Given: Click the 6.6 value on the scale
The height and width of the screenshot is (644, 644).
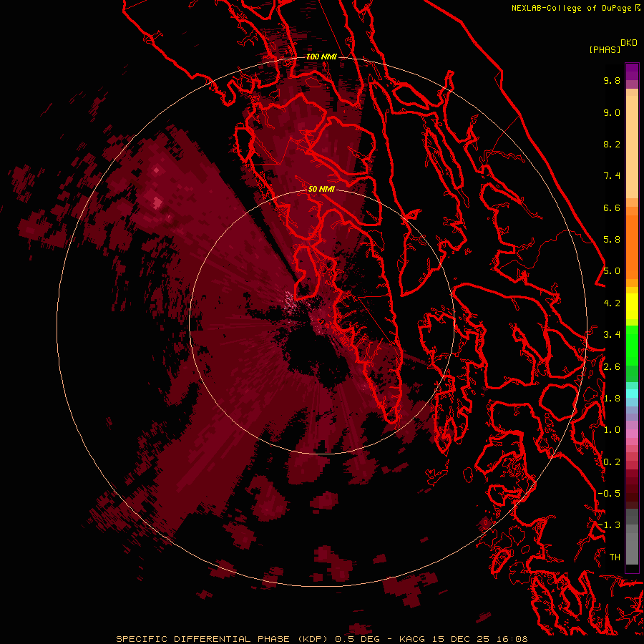Looking at the screenshot, I should point(612,208).
